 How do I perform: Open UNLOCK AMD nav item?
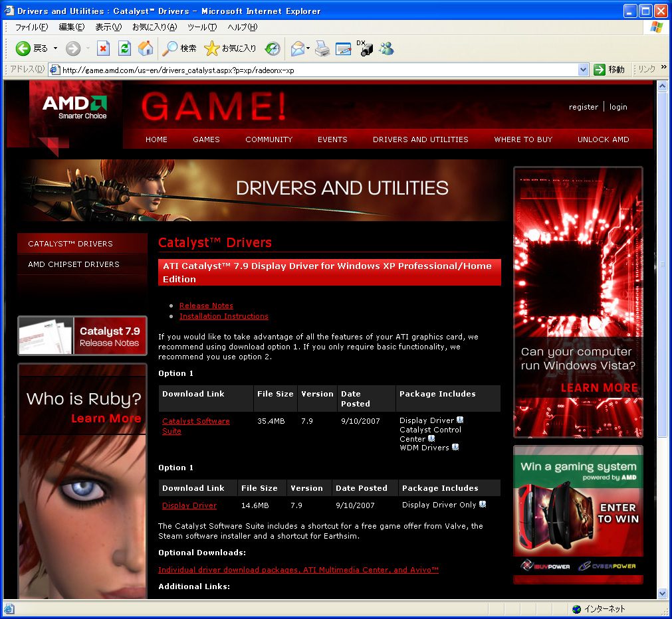[x=604, y=139]
